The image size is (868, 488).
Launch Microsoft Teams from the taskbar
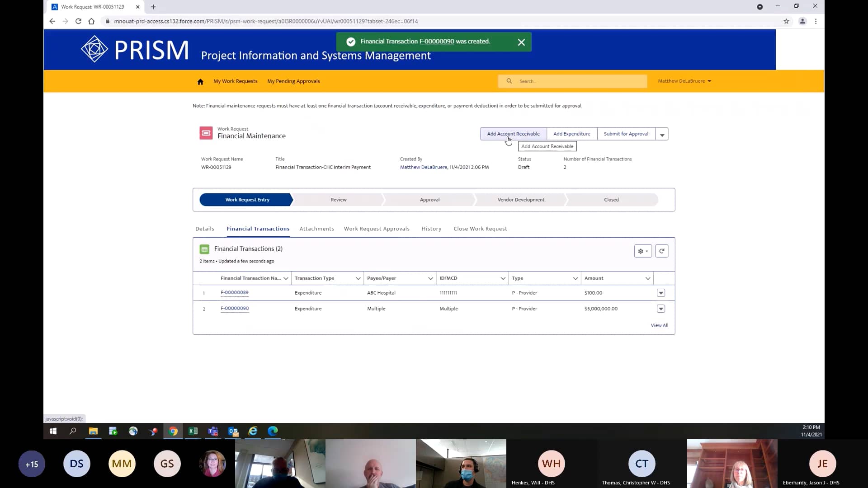click(213, 432)
